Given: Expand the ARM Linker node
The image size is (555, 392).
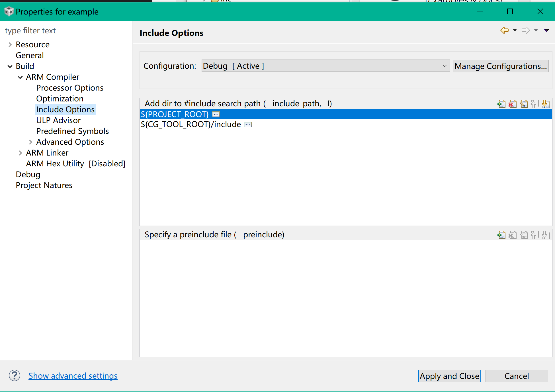Looking at the screenshot, I should 20,153.
